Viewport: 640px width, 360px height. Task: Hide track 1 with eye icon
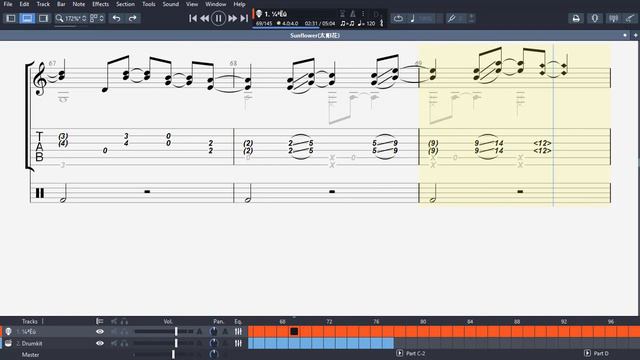click(x=100, y=331)
